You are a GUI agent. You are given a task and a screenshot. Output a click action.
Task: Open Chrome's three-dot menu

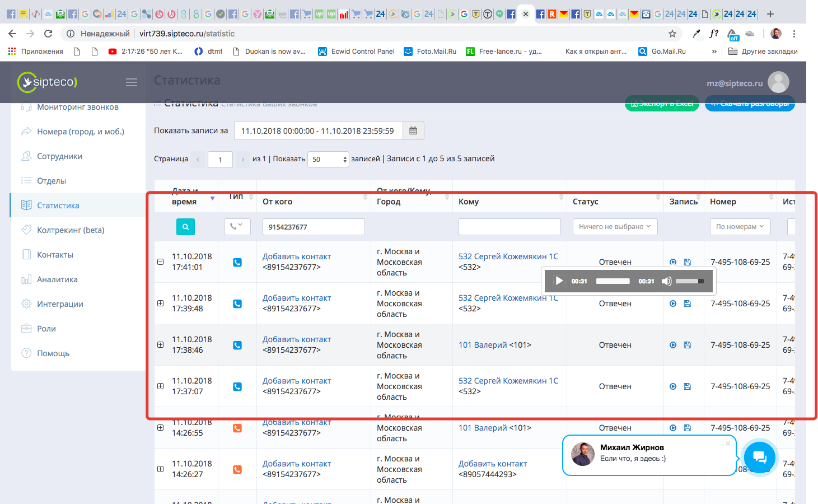794,34
